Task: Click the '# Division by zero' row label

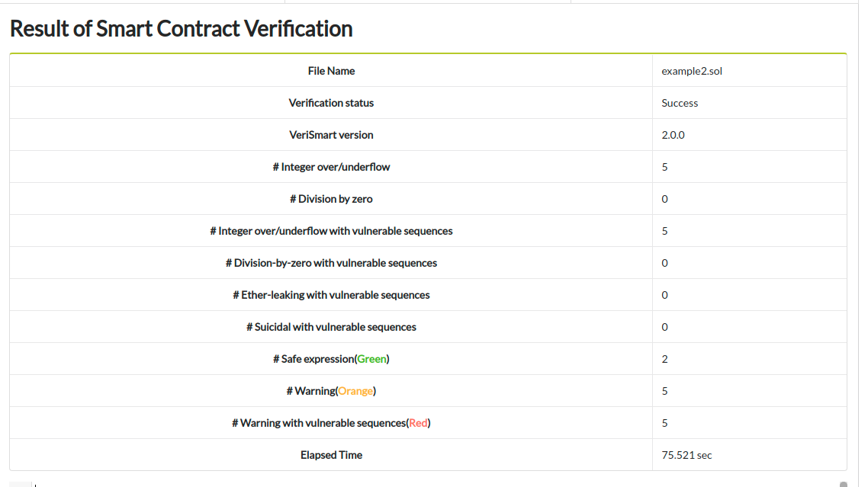Action: coord(331,199)
